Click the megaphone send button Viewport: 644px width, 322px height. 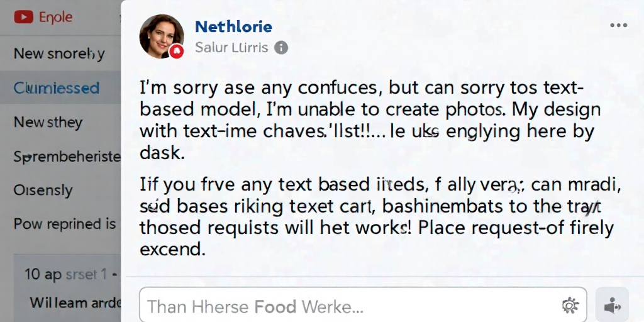coord(612,306)
